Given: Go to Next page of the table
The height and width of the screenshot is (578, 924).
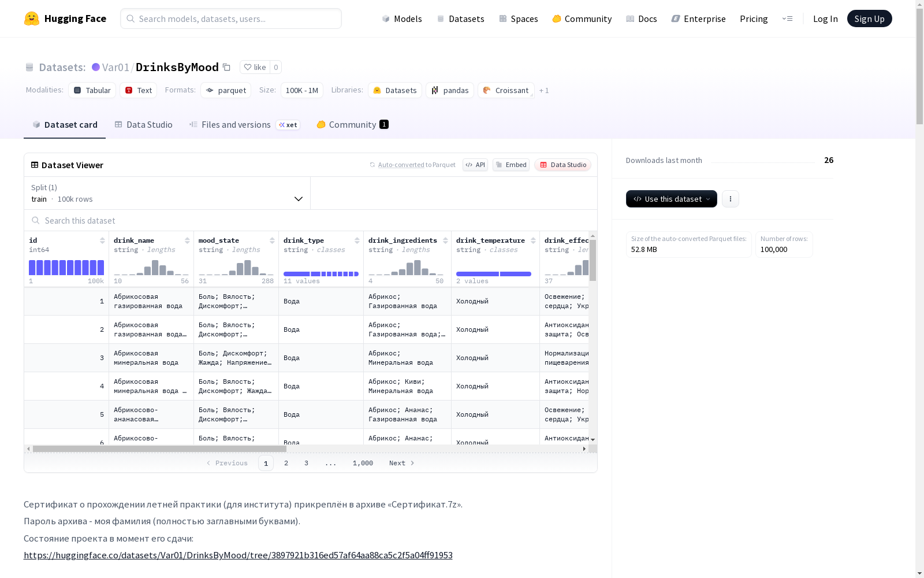Looking at the screenshot, I should tap(402, 463).
